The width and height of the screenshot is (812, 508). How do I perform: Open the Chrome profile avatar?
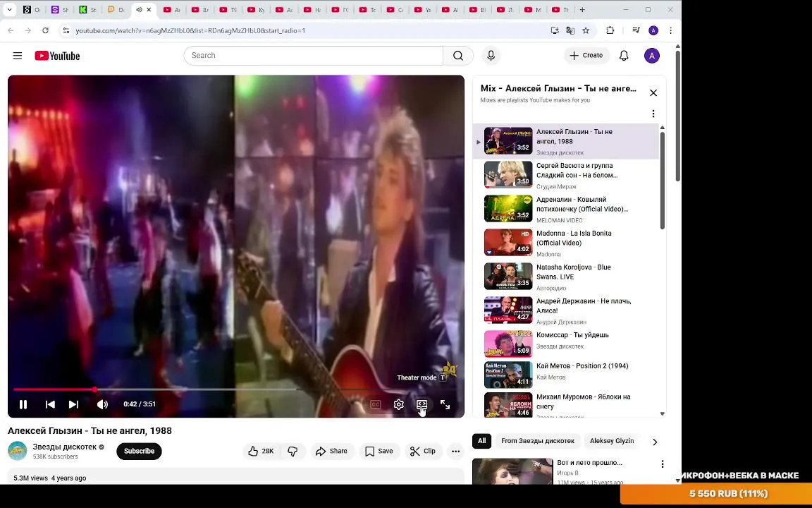click(653, 30)
